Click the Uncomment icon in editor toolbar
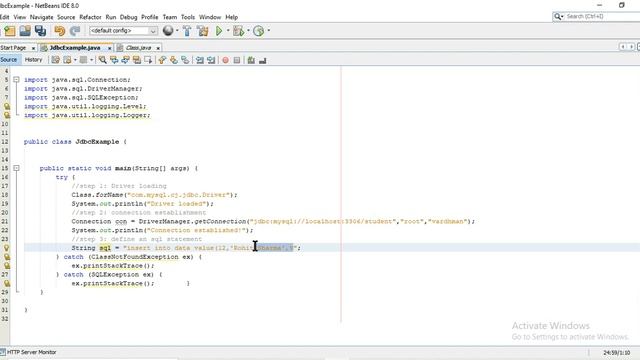This screenshot has width=640, height=360. (262, 60)
